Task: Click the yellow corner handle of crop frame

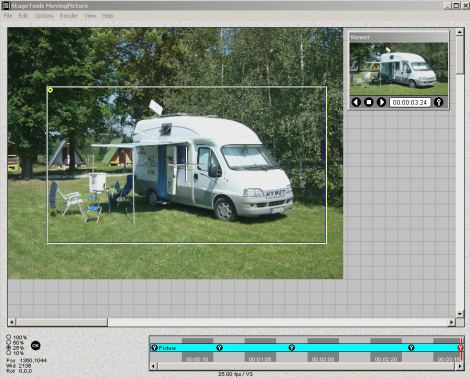Action: click(x=50, y=90)
